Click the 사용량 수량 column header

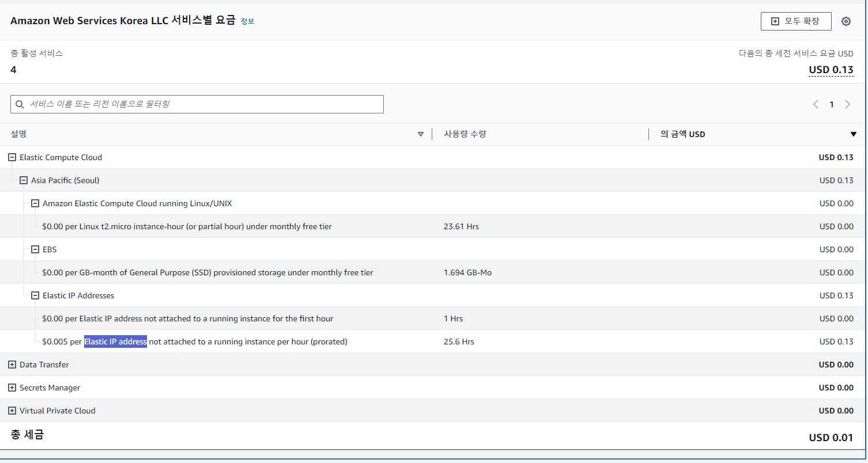click(x=465, y=134)
